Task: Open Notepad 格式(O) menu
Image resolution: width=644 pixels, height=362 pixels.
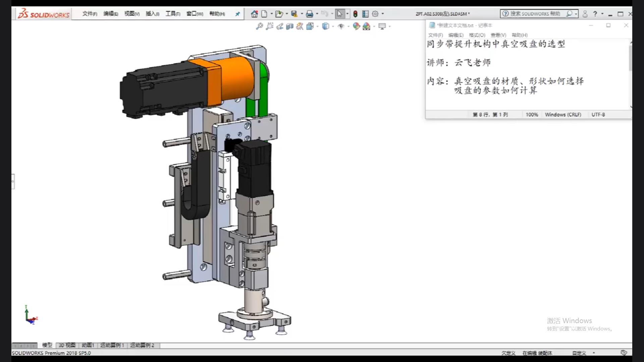Action: click(x=477, y=35)
